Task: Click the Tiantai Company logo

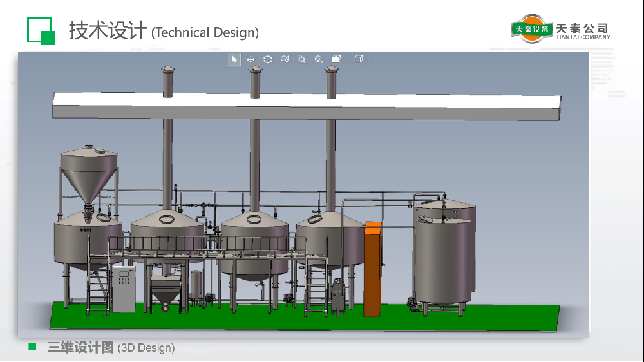Action: tap(560, 29)
